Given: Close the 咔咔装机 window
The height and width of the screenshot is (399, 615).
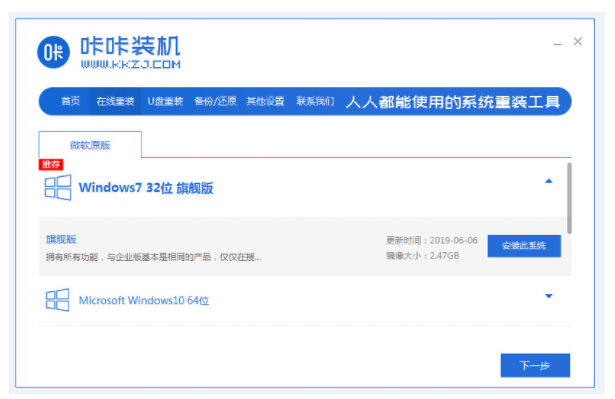Looking at the screenshot, I should pos(578,41).
